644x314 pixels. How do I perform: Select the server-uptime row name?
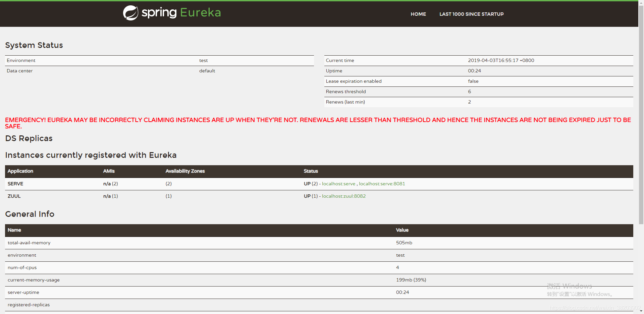pyautogui.click(x=23, y=292)
